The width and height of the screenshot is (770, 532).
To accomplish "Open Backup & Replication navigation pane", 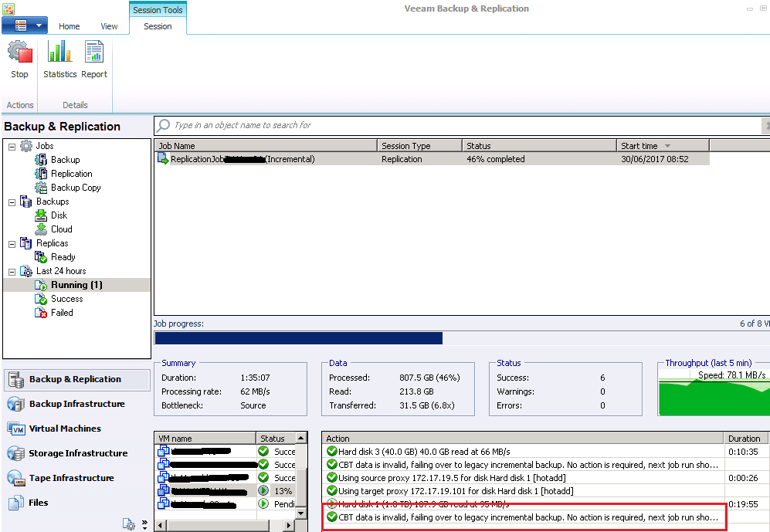I will (77, 379).
